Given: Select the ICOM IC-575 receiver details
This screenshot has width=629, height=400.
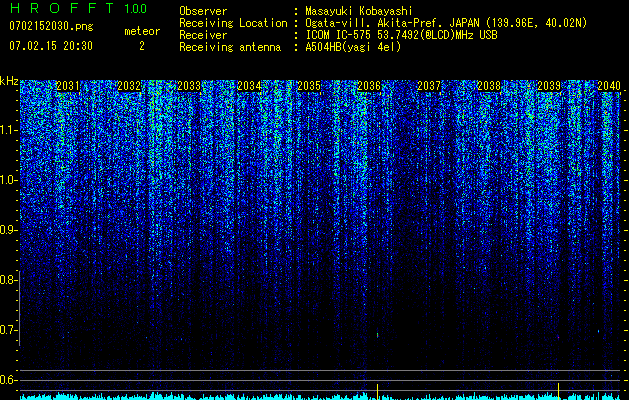Looking at the screenshot, I should pos(401,35).
